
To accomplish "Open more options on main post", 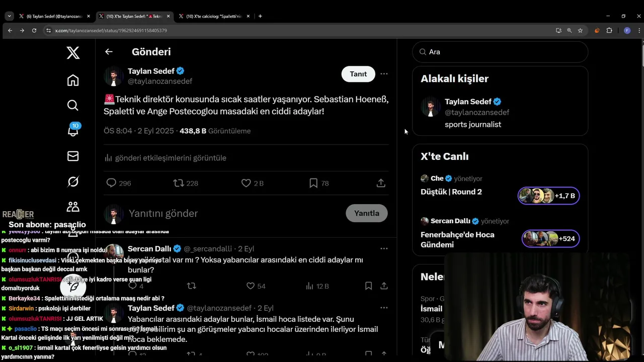I will 384,74.
